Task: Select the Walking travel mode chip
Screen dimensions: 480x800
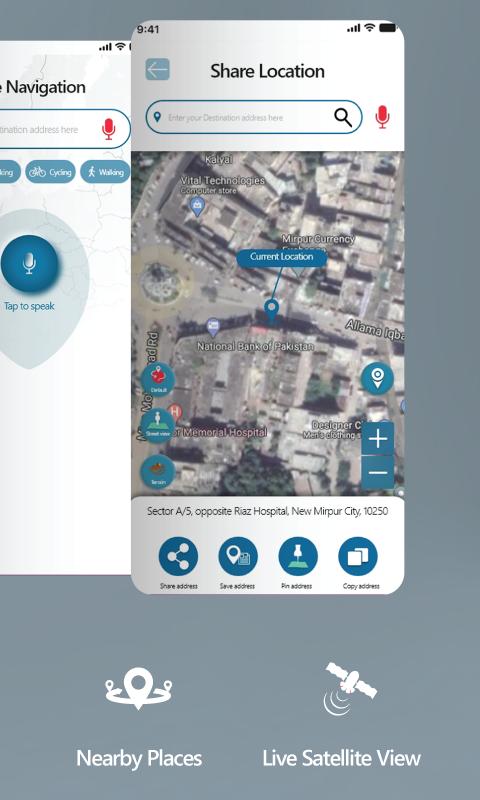Action: tap(106, 172)
